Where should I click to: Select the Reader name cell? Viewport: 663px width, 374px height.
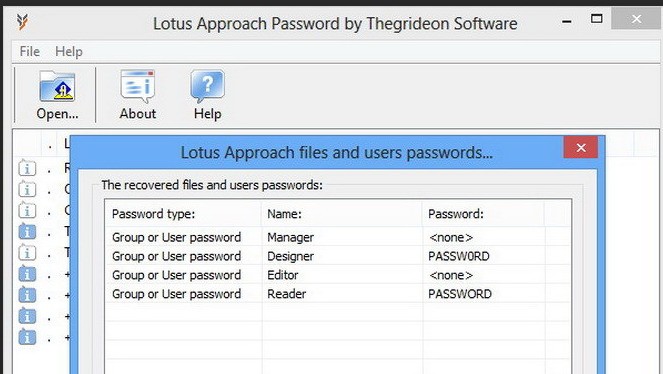tap(287, 294)
